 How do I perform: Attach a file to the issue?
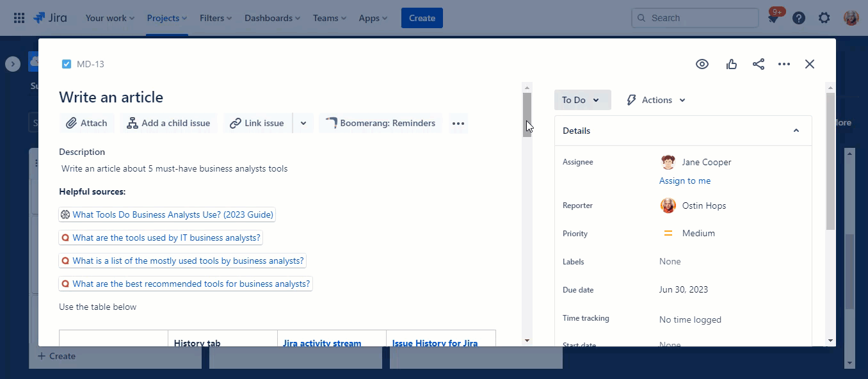tap(87, 123)
